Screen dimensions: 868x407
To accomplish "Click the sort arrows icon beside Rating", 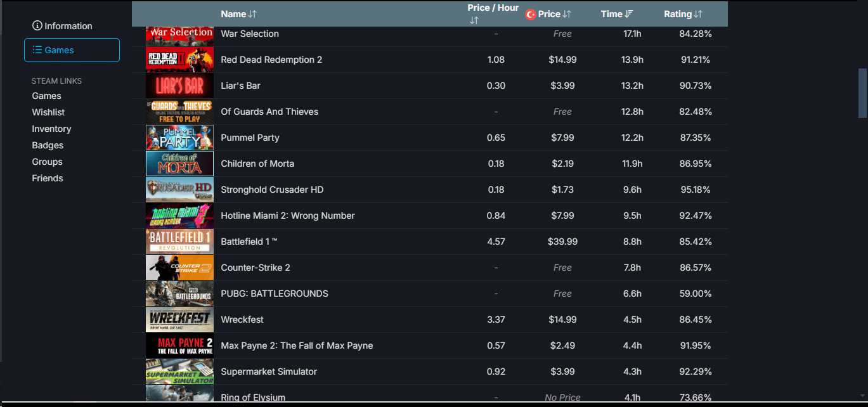I will pos(698,14).
